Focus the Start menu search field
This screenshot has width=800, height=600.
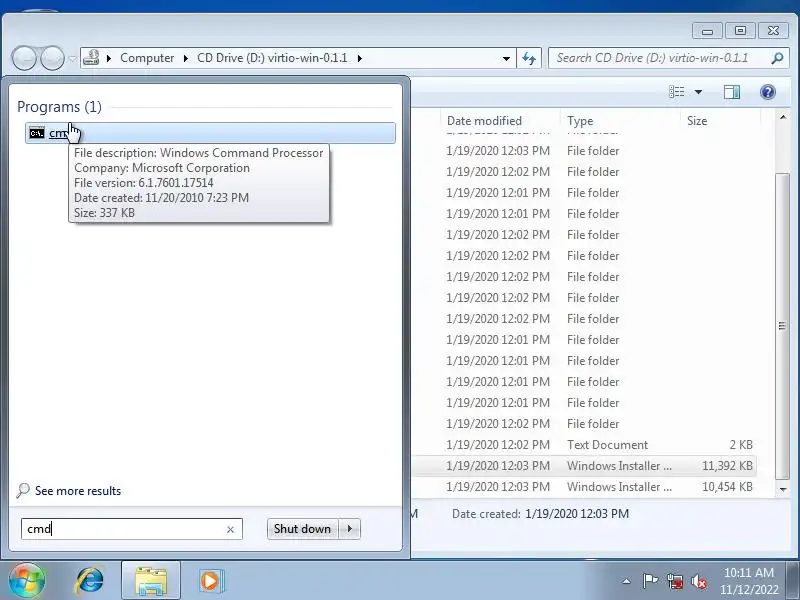pyautogui.click(x=131, y=529)
